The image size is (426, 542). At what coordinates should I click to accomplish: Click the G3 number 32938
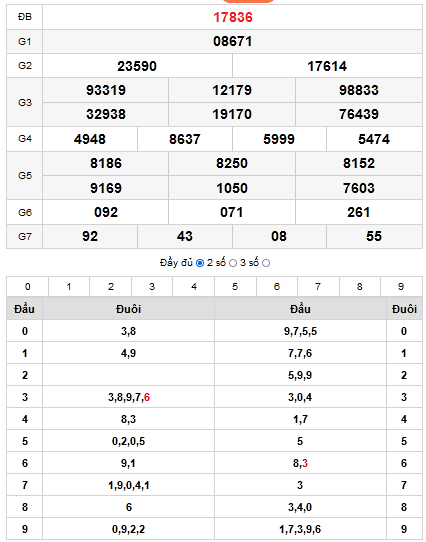click(x=106, y=114)
